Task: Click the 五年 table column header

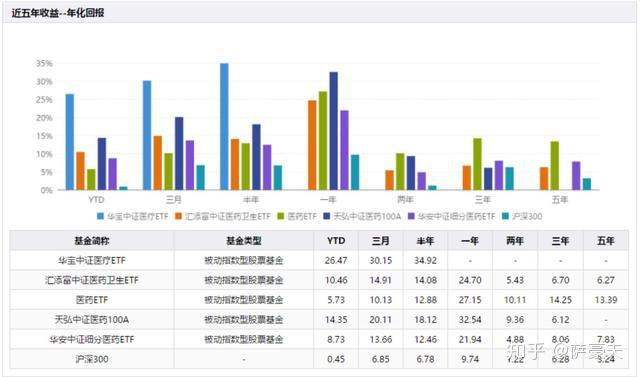Action: (606, 241)
